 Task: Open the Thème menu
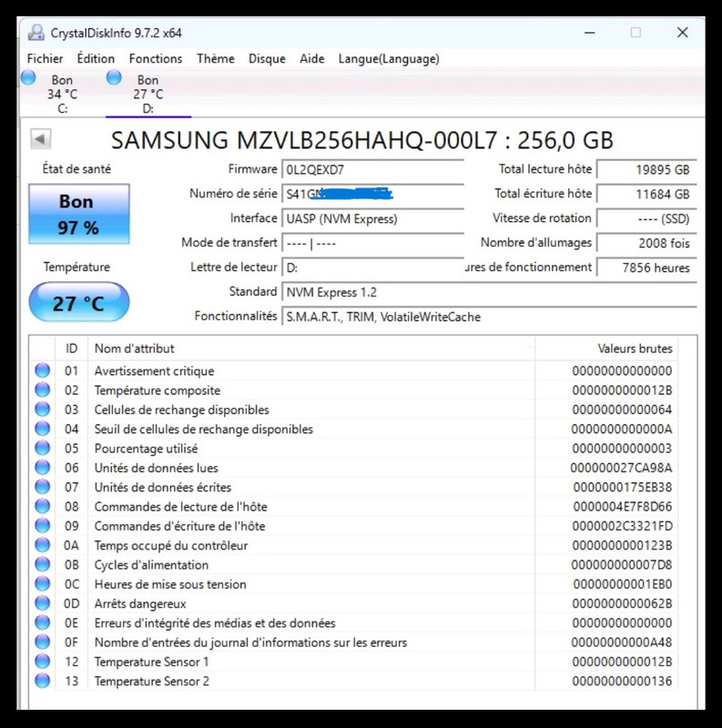216,59
